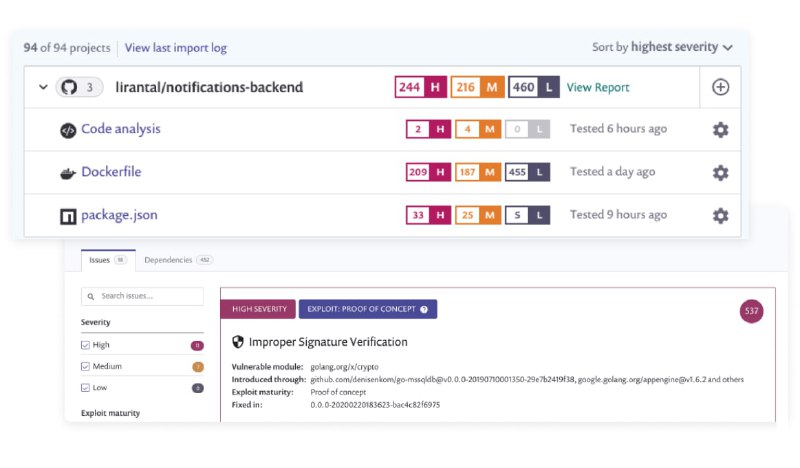Viewport: 800px width, 468px height.
Task: Open settings gear for Dockerfile
Action: tap(720, 172)
